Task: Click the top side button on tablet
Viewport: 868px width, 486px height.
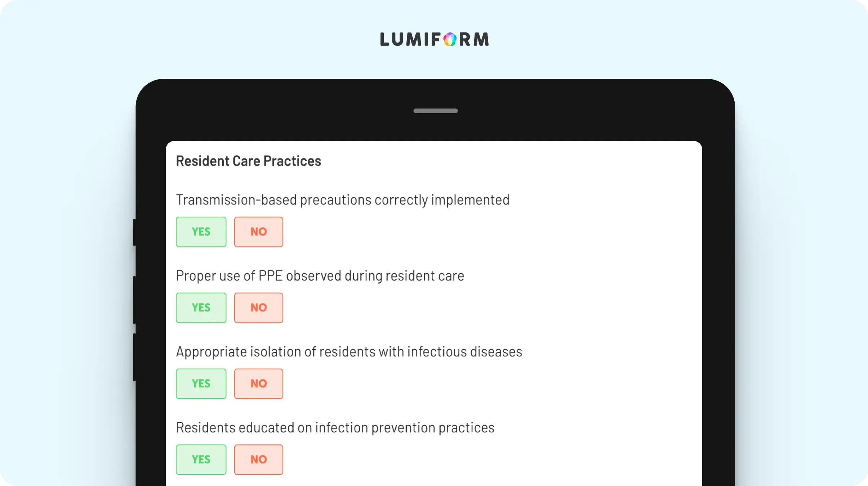Action: pyautogui.click(x=134, y=233)
